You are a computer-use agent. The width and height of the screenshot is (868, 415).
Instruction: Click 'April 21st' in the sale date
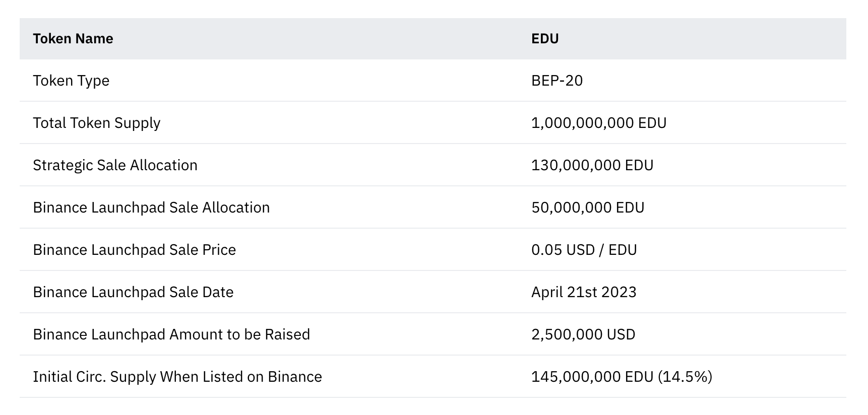pos(561,292)
